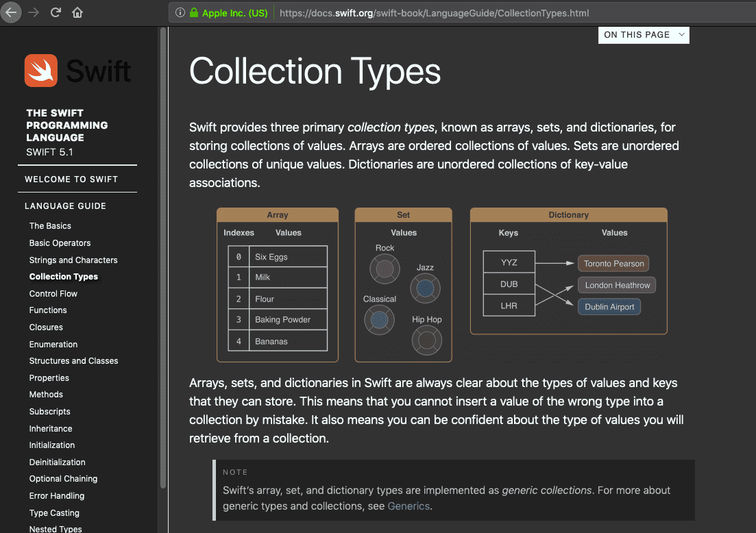
Task: Expand the ON THIS PAGE dropdown
Action: point(644,35)
